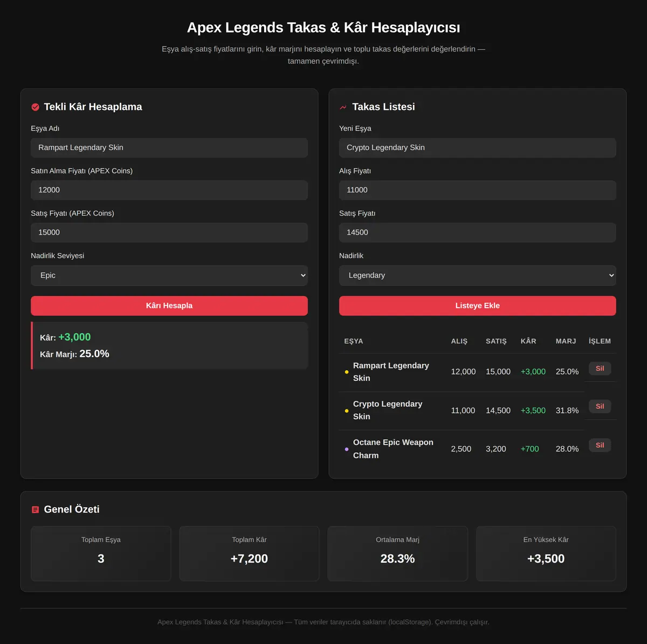Click the +3,500 profit cell in the table
Viewport: 647px width, 644px height.
(x=533, y=411)
